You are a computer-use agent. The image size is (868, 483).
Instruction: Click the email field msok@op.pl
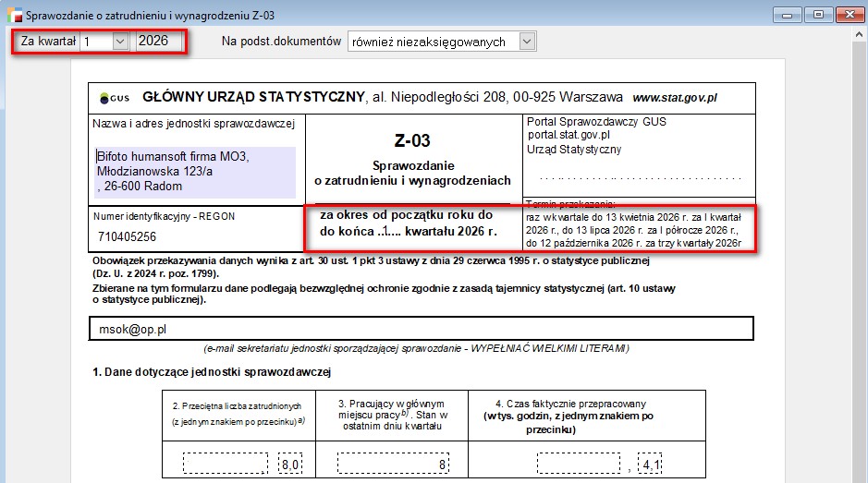pos(421,328)
